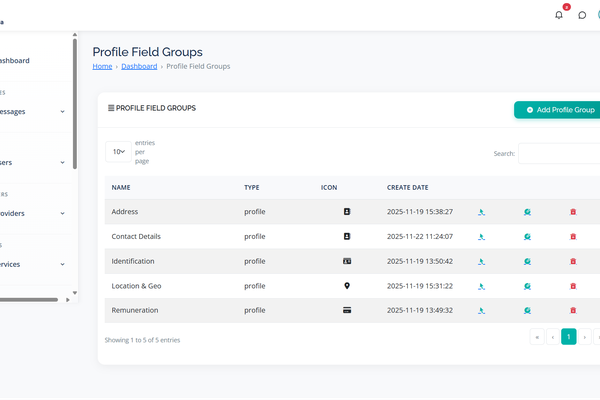Open the notifications bell
The image size is (600, 400).
[559, 15]
